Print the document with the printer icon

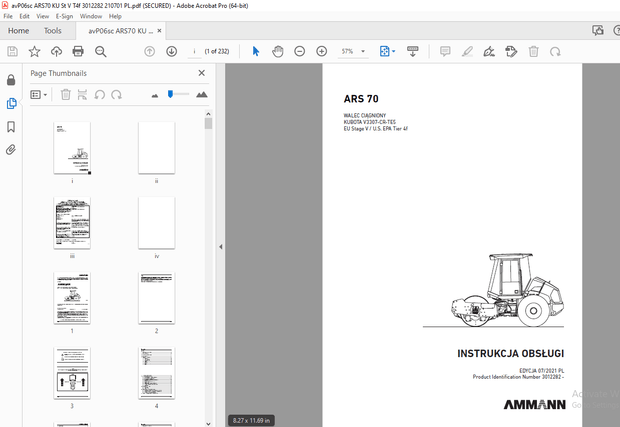(x=78, y=51)
